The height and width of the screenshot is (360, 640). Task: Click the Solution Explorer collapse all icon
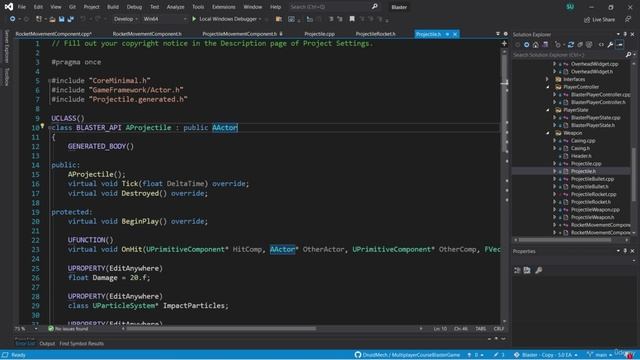pos(580,44)
